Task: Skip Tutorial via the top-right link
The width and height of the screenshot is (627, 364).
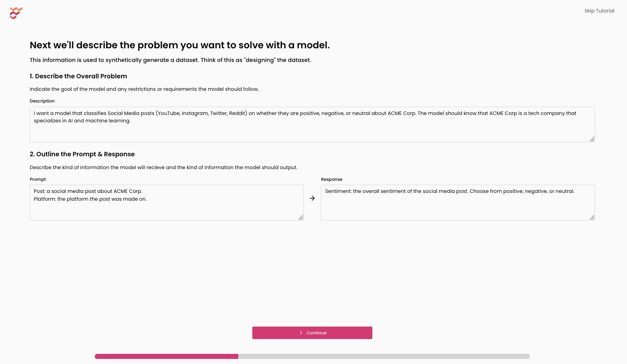Action: (599, 11)
